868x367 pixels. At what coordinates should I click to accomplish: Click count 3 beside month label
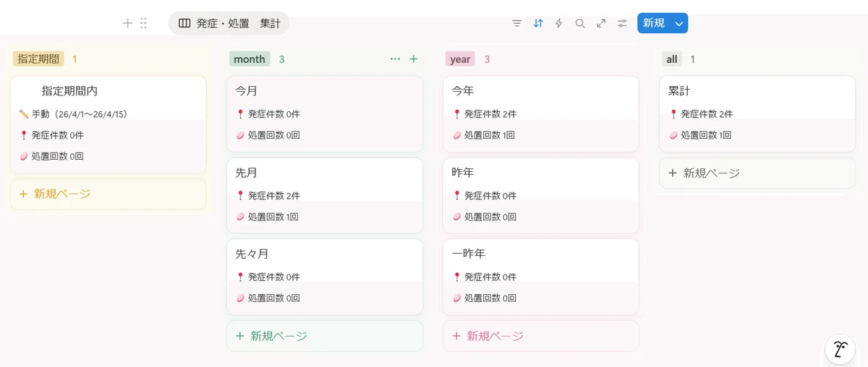281,59
